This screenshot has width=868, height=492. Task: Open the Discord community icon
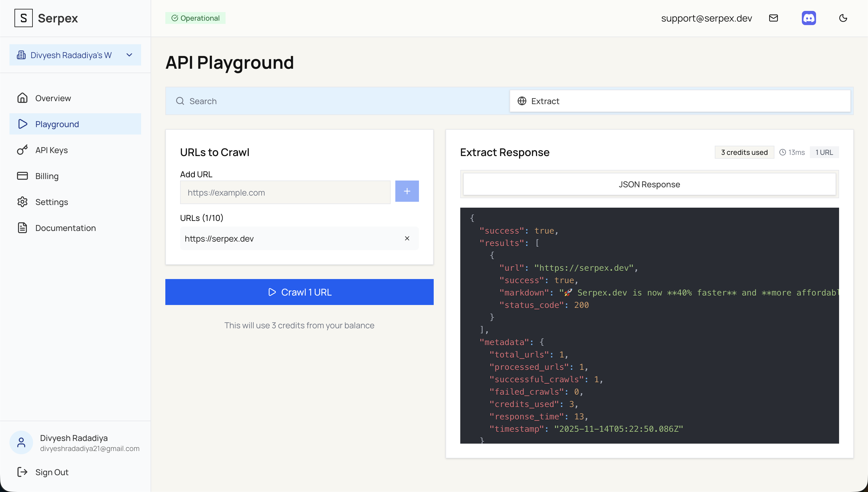(809, 18)
